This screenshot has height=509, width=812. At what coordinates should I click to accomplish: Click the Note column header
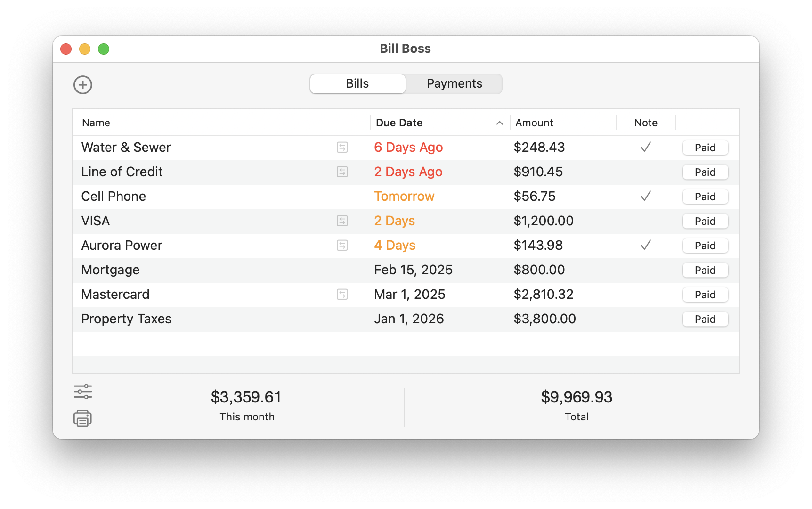click(646, 123)
